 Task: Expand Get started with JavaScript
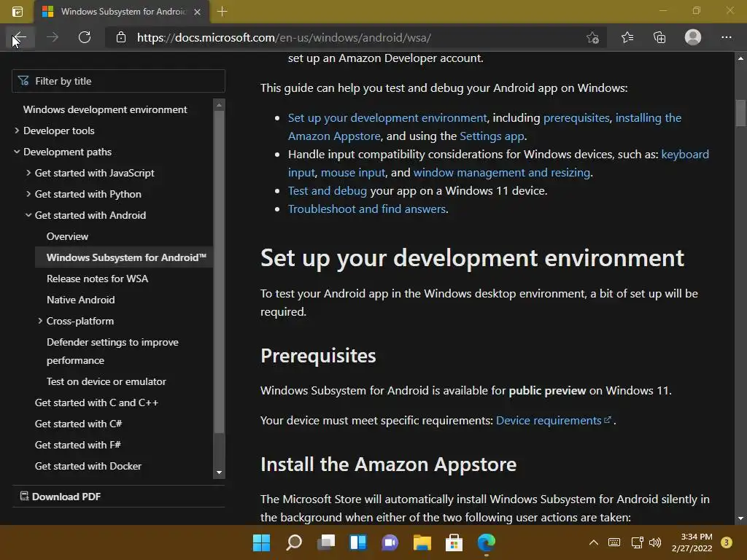(28, 173)
